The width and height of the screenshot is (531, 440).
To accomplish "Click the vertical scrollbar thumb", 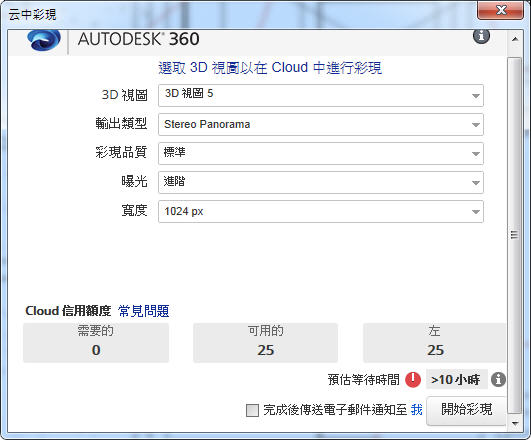I will click(x=514, y=235).
